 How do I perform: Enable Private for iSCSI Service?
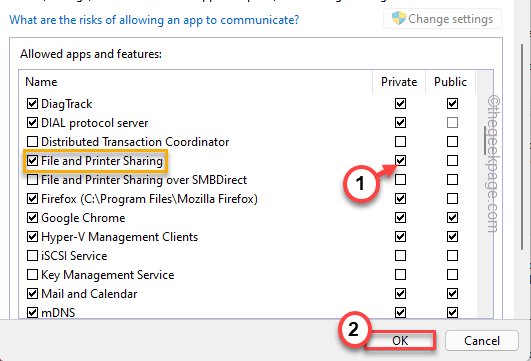400,255
